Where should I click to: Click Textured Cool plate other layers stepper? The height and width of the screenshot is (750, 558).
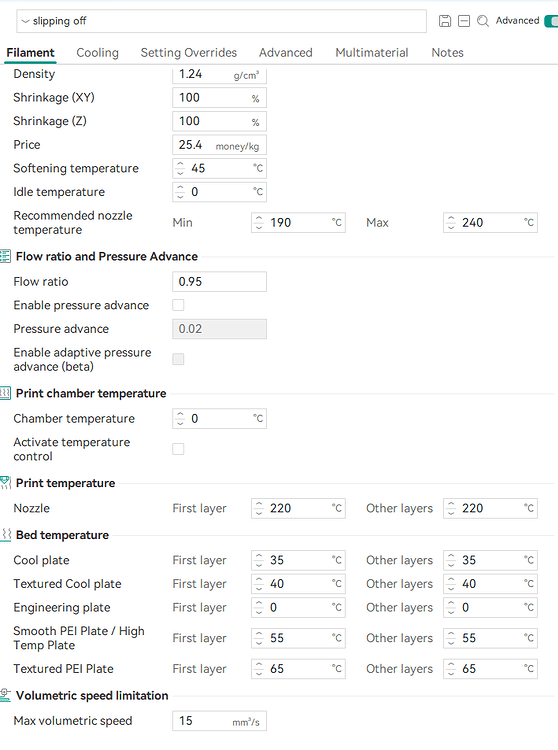point(451,584)
